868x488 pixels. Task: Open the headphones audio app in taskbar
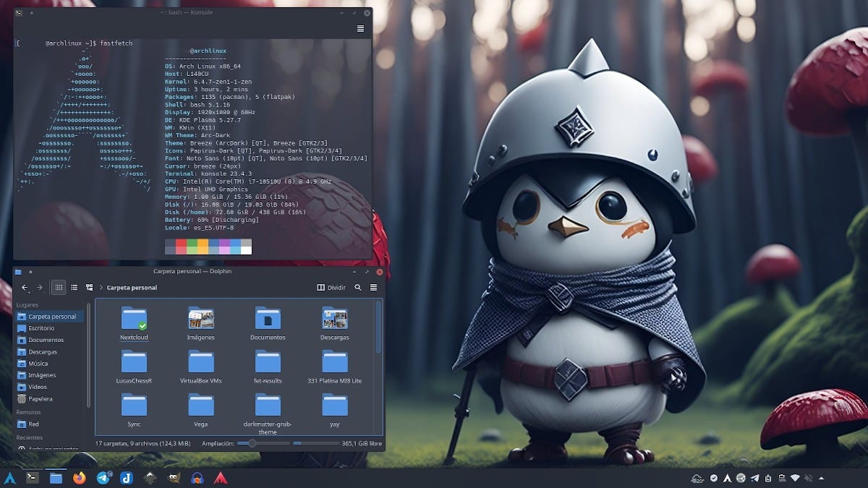(x=197, y=478)
